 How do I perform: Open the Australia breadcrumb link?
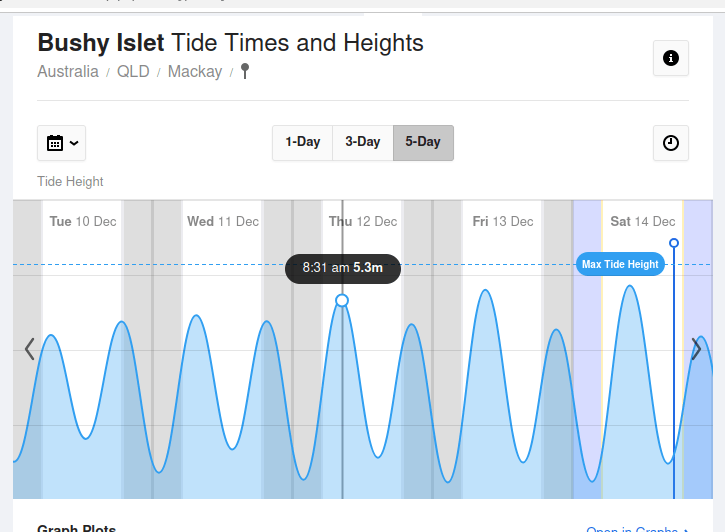tap(68, 72)
